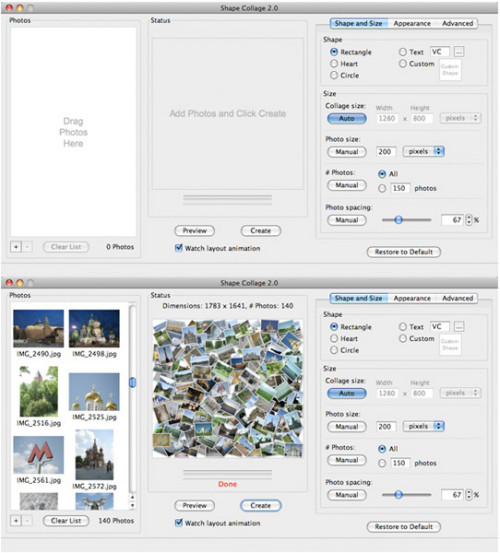Choose All photos radio in bottom window
500x553 pixels.
(x=382, y=449)
